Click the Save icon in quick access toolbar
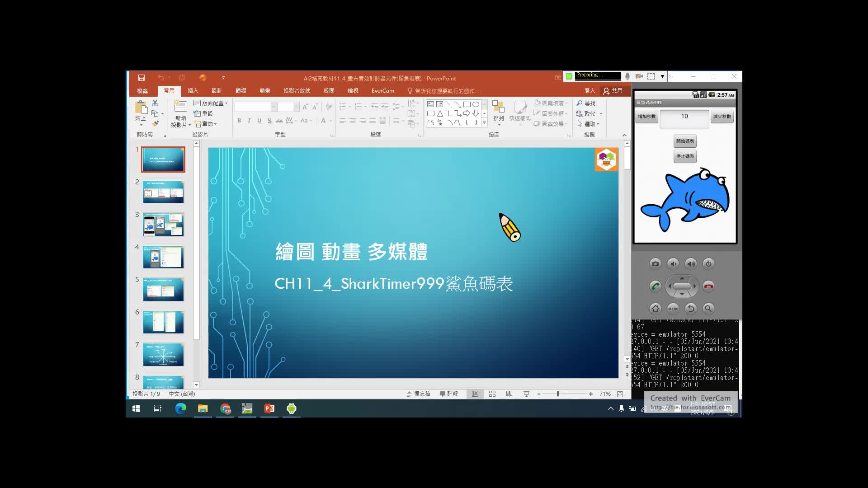 pos(141,78)
